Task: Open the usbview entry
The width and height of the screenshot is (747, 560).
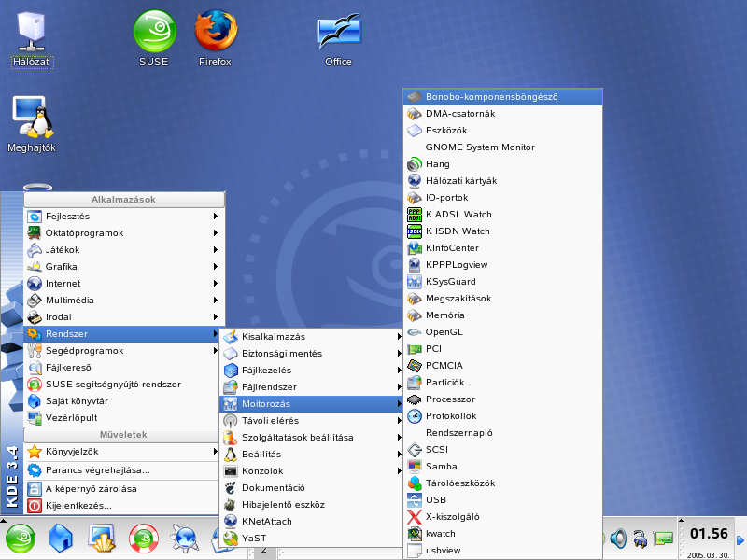Action: (x=503, y=551)
